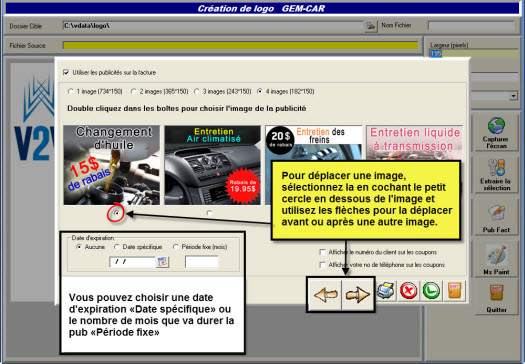Move selected image left with arrow
Viewport: 525px width, 364px height.
pyautogui.click(x=325, y=294)
